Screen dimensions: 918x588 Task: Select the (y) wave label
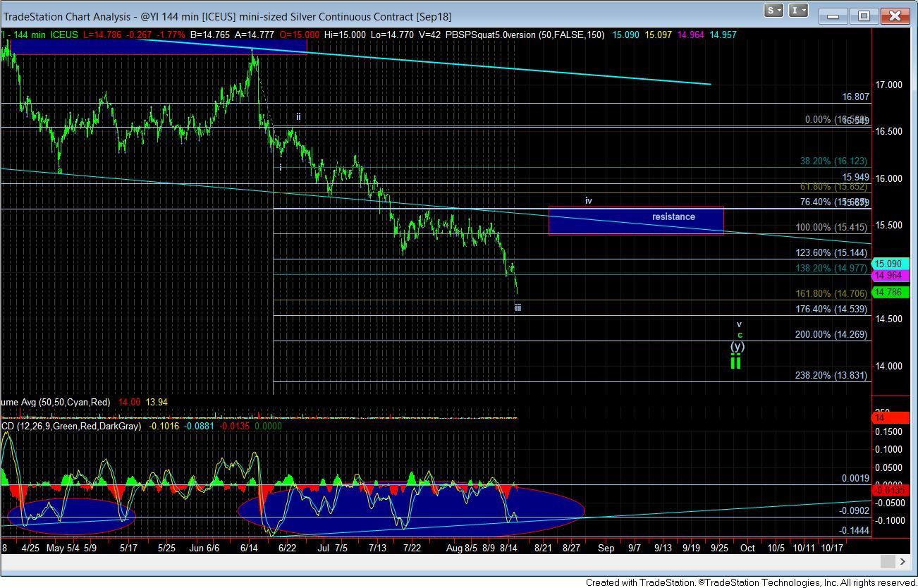tap(737, 346)
